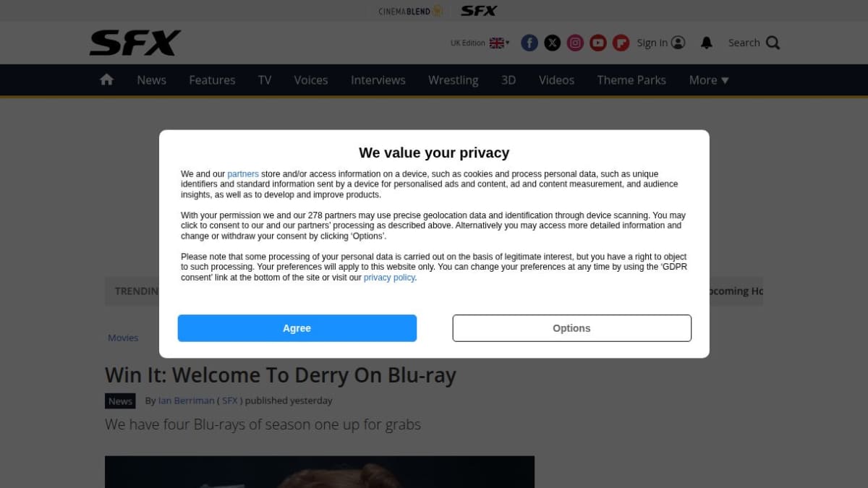868x488 pixels.
Task: Open the privacy policy link
Action: coord(389,278)
